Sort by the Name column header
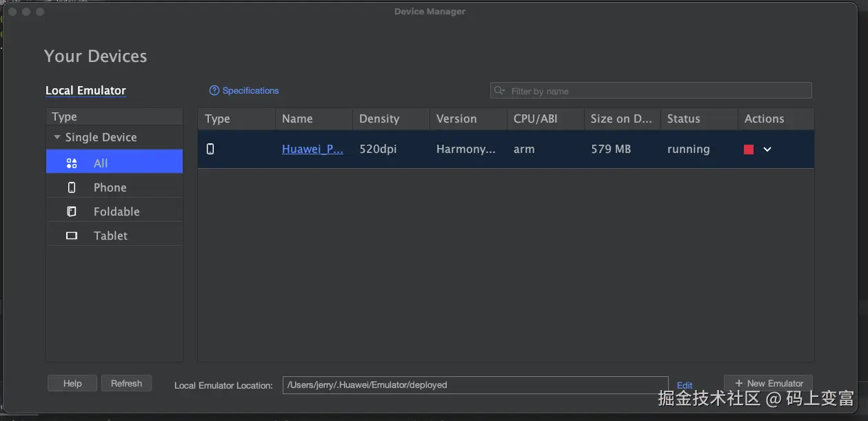This screenshot has height=421, width=868. [314, 119]
